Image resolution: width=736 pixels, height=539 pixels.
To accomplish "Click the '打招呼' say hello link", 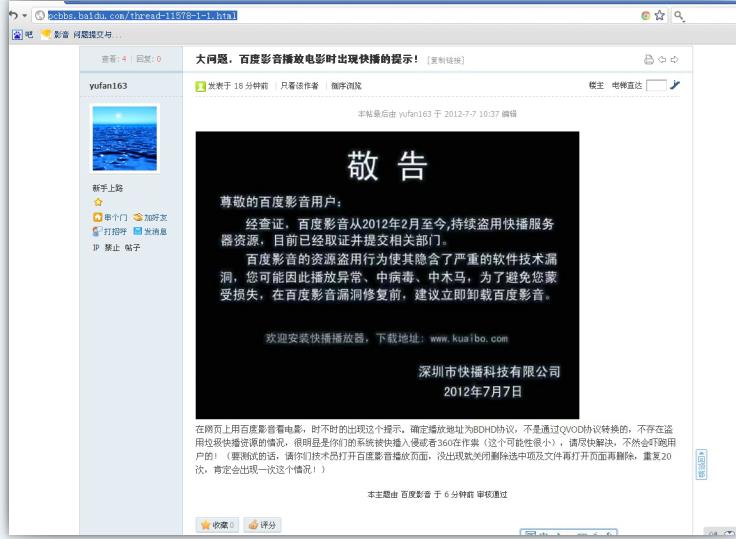I will pos(115,232).
